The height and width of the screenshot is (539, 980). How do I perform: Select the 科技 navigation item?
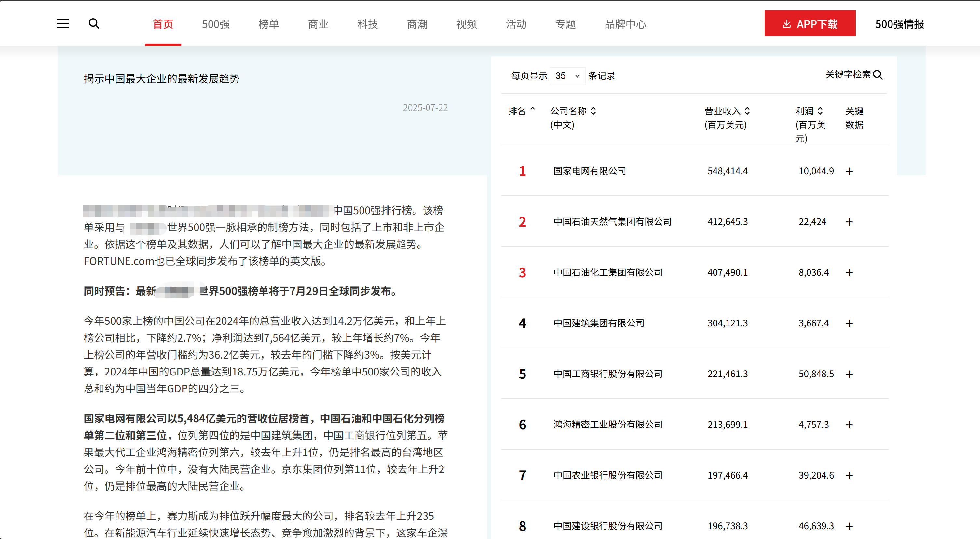coord(368,24)
